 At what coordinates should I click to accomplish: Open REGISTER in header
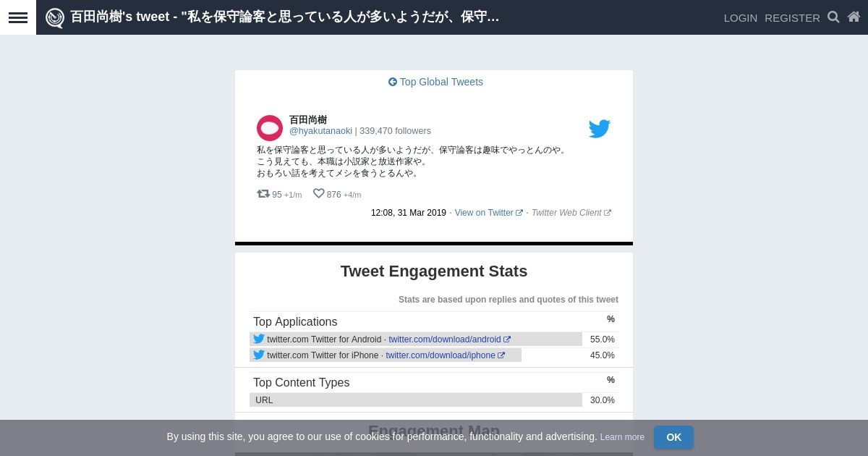[792, 17]
